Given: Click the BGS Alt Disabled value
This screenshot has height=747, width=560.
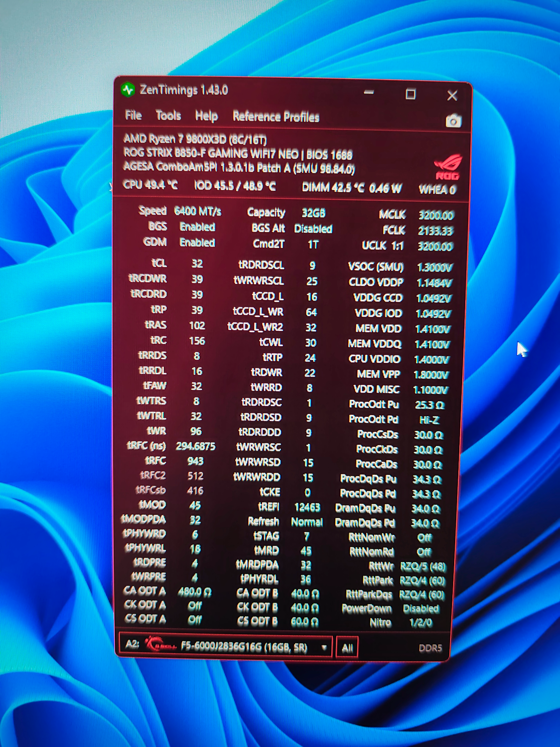Looking at the screenshot, I should coord(313,229).
